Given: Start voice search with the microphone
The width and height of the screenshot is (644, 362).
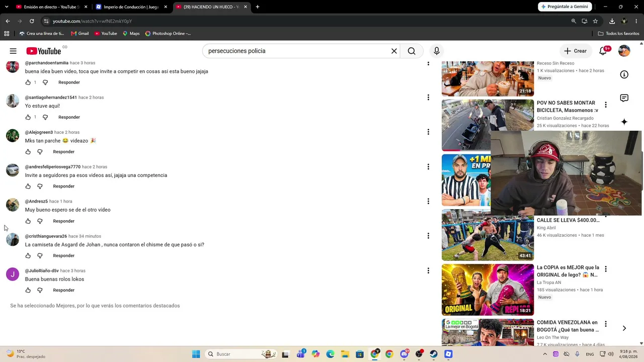Looking at the screenshot, I should (x=437, y=51).
